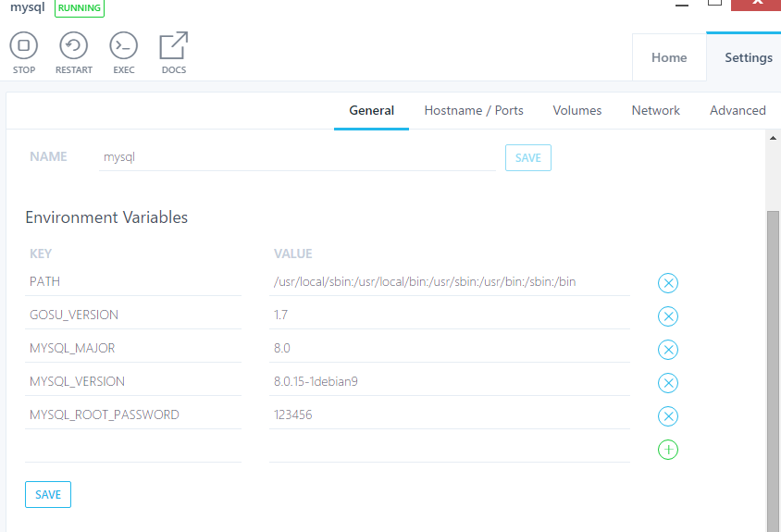Image resolution: width=781 pixels, height=532 pixels.
Task: Edit the PATH value field
Action: coord(450,282)
